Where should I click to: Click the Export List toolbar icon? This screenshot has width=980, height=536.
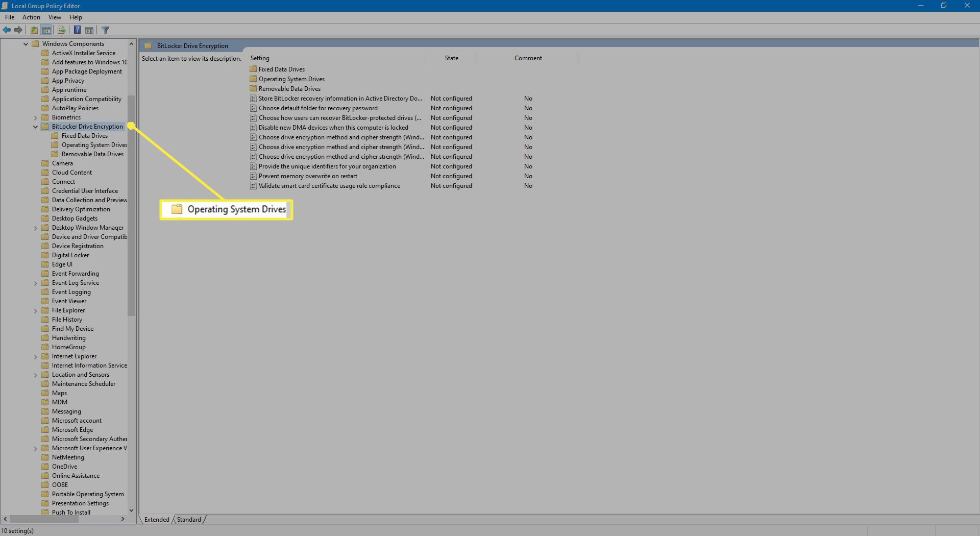[x=61, y=30]
